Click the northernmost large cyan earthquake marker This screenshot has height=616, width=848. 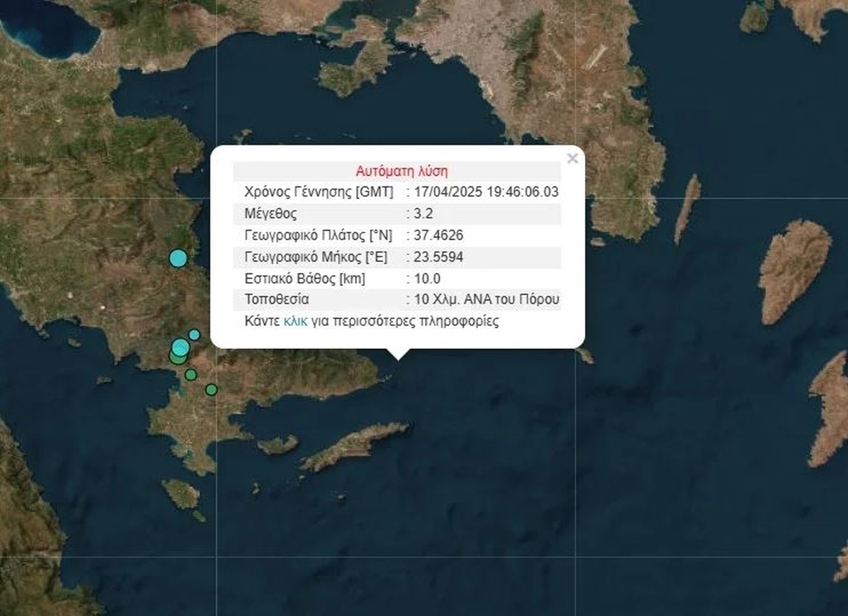click(178, 258)
